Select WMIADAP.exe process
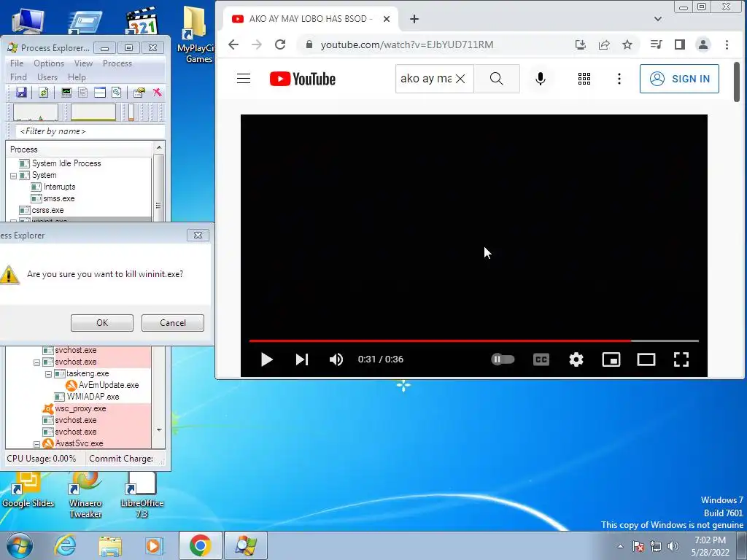Image resolution: width=747 pixels, height=560 pixels. point(93,397)
